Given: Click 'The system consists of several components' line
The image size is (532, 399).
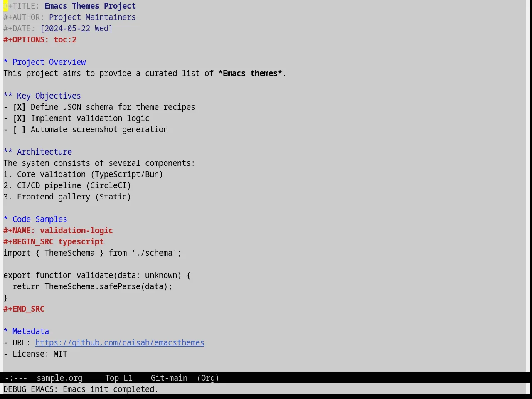Looking at the screenshot, I should click(x=99, y=163).
